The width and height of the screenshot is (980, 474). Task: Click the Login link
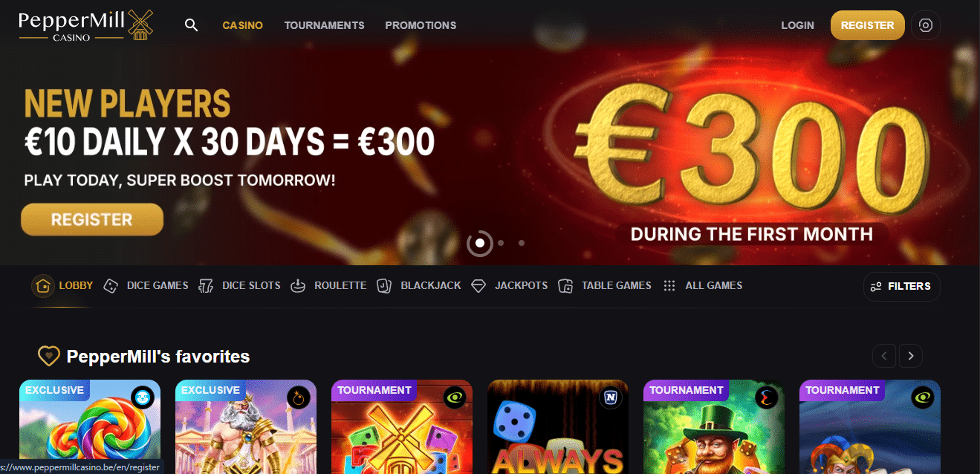tap(797, 25)
